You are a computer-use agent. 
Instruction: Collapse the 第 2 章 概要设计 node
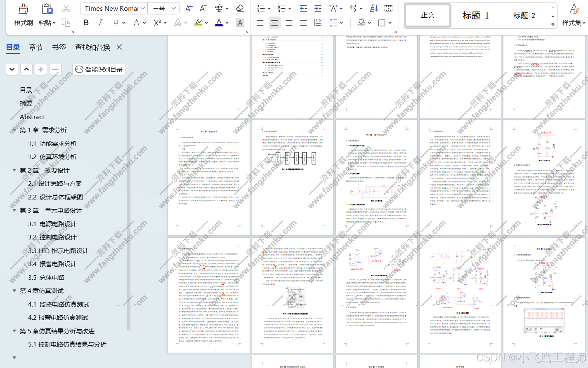14,170
